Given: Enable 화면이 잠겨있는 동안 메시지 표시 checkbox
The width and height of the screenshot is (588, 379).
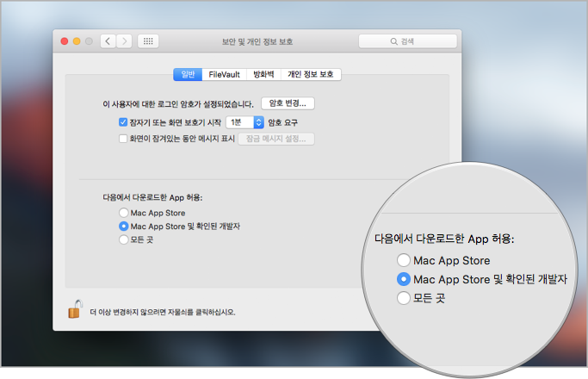Looking at the screenshot, I should coord(123,139).
